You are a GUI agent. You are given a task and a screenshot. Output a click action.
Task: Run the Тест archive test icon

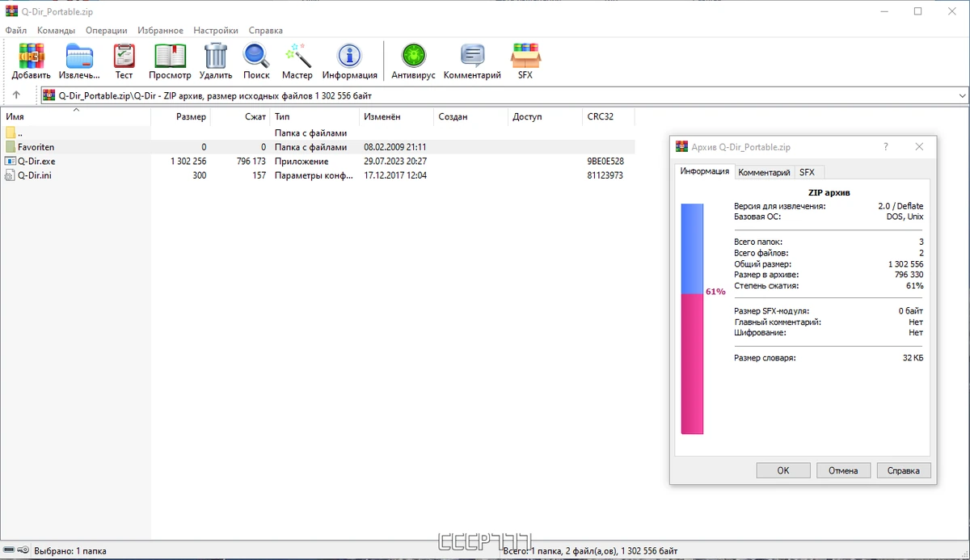124,57
